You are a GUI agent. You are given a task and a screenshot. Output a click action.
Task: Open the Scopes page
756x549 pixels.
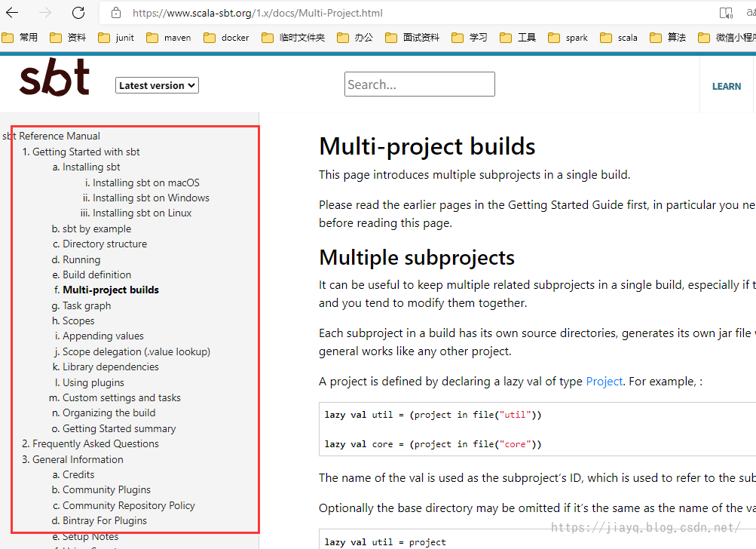pyautogui.click(x=78, y=321)
